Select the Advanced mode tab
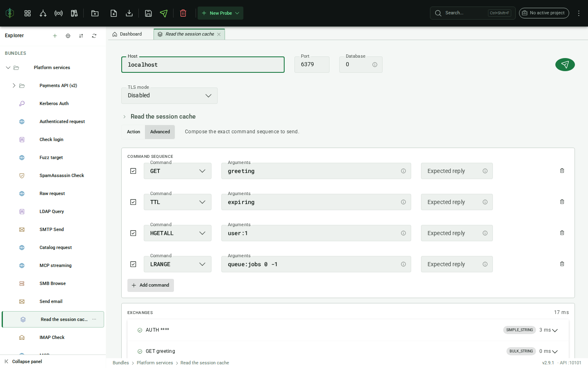This screenshot has height=368, width=588. pos(160,132)
